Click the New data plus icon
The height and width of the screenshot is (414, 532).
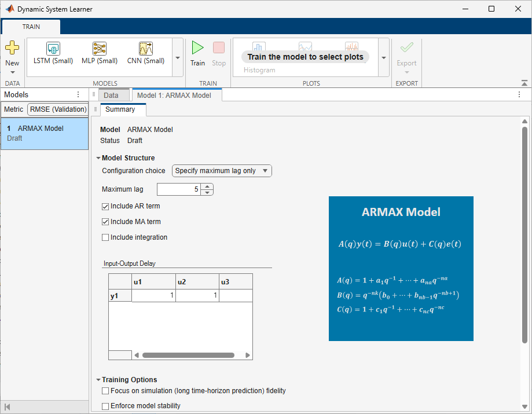(12, 48)
